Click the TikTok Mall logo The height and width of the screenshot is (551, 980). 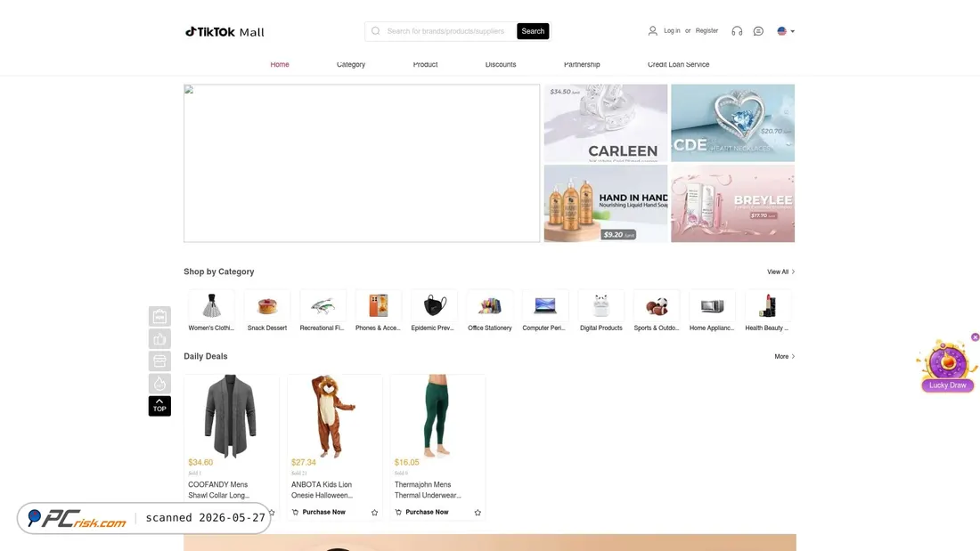click(x=225, y=32)
